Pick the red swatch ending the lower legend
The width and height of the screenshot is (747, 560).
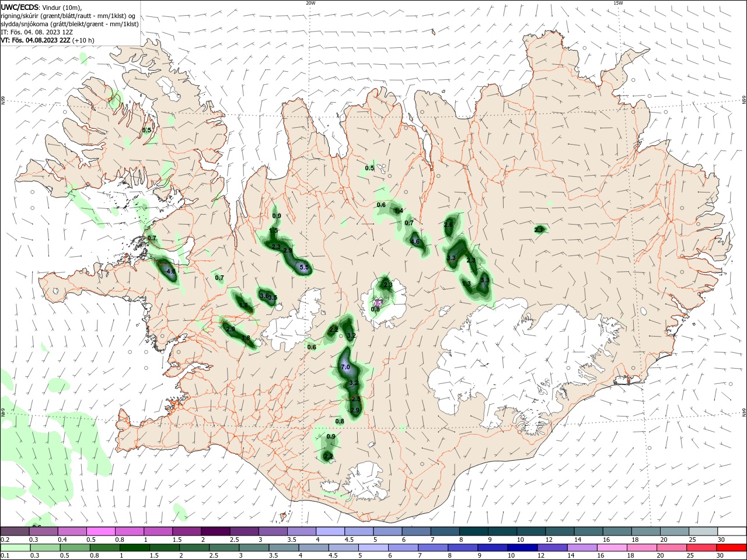732,548
